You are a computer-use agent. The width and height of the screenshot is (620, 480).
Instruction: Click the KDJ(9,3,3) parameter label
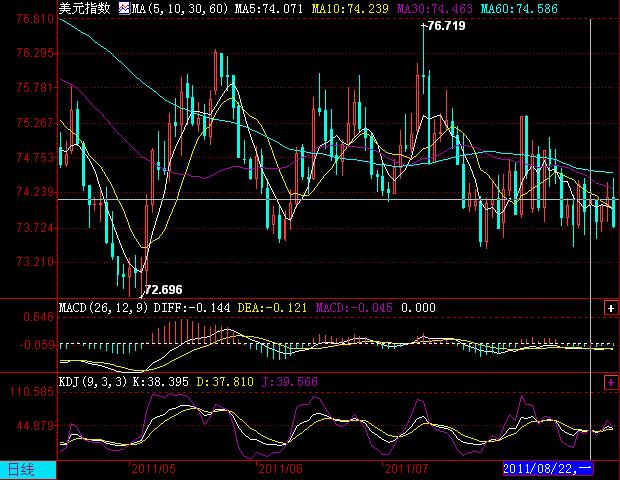point(93,382)
